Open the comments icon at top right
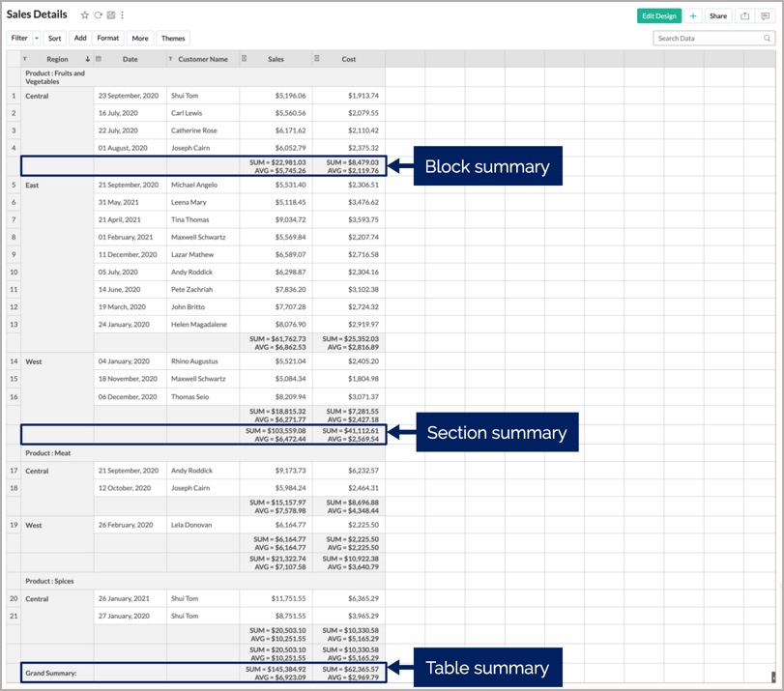 [765, 16]
